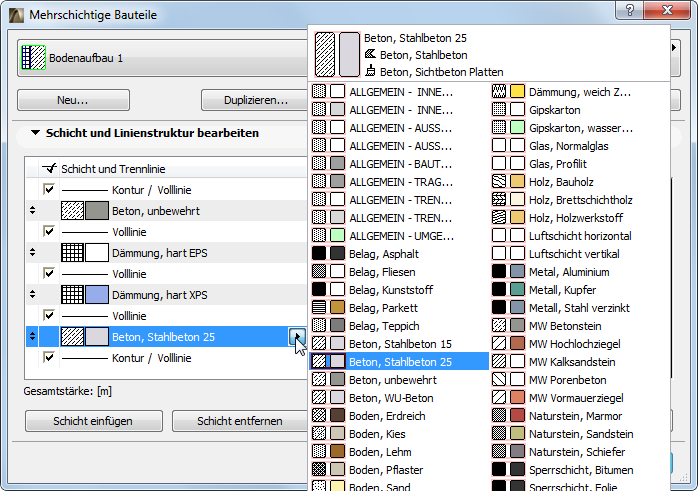Click the help question mark button
The width and height of the screenshot is (698, 491).
(629, 10)
